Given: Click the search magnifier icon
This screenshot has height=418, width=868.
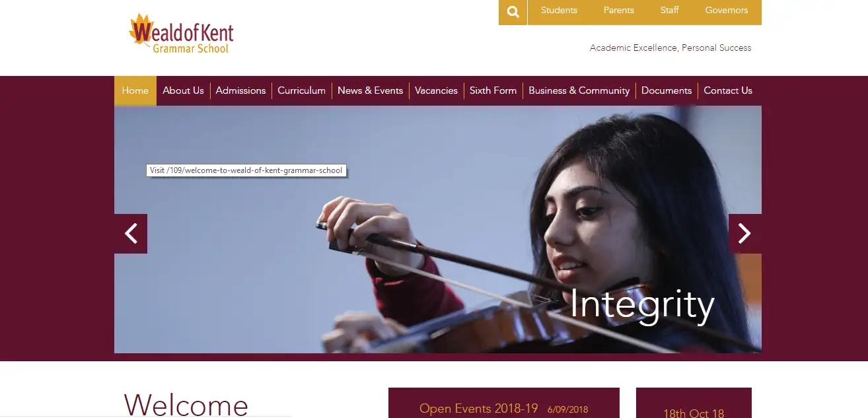Looking at the screenshot, I should tap(513, 12).
